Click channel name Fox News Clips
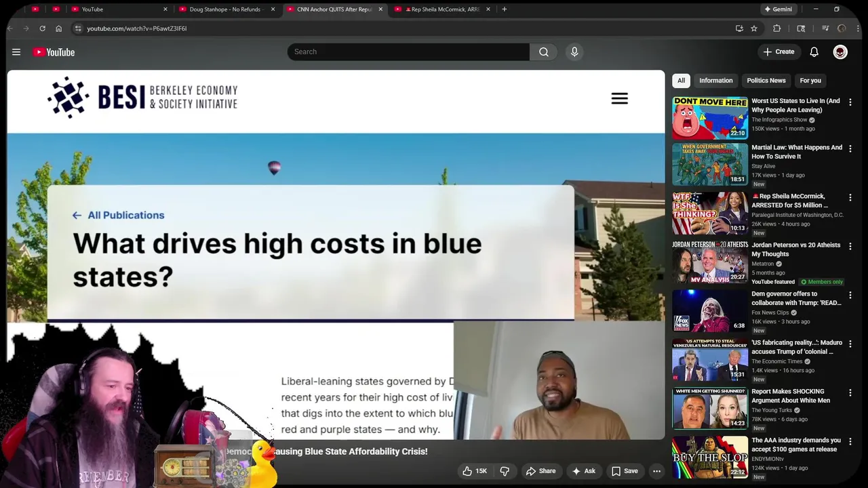The height and width of the screenshot is (488, 868). (770, 312)
